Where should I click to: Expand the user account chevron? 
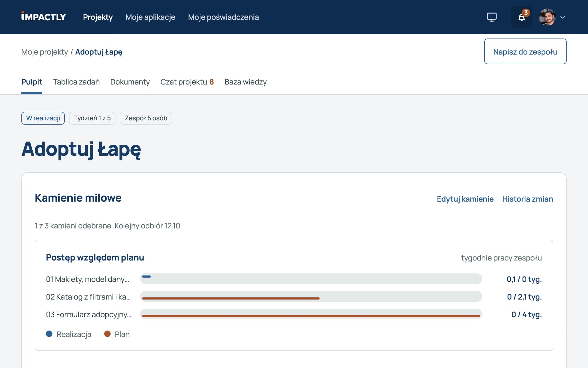pos(563,17)
